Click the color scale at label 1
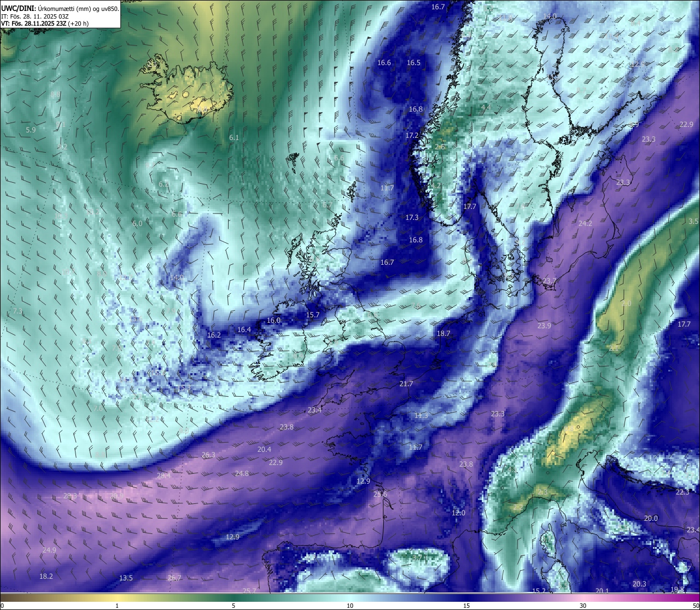 [116, 606]
